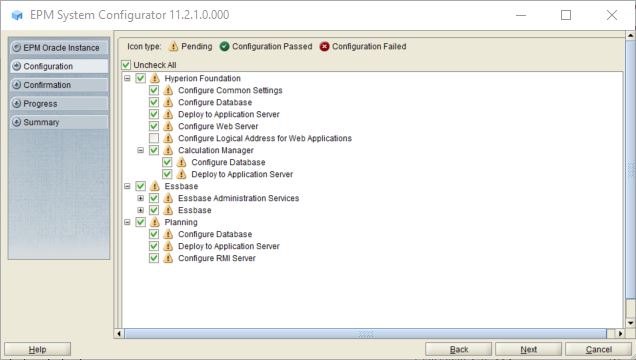
Task: Click the horizontal scrollbar right arrow
Action: [620, 334]
